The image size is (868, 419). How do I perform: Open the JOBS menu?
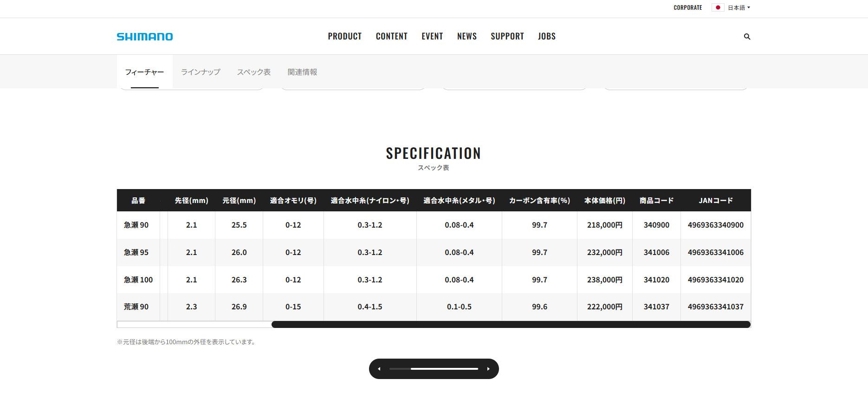click(547, 36)
